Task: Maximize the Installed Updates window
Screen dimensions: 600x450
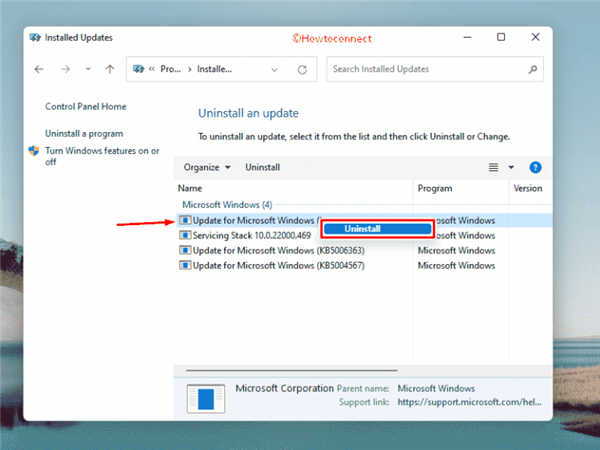Action: click(501, 37)
